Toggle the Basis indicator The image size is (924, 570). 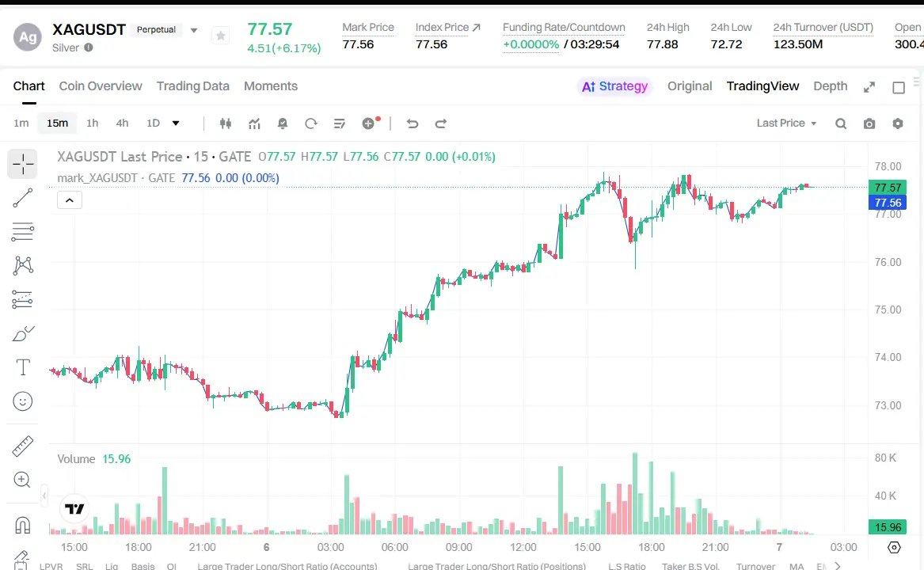point(143,566)
